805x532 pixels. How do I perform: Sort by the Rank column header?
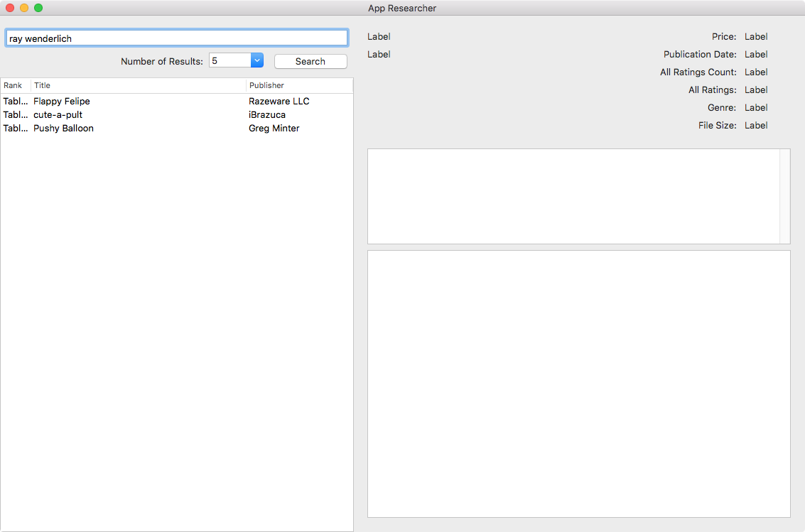click(14, 85)
